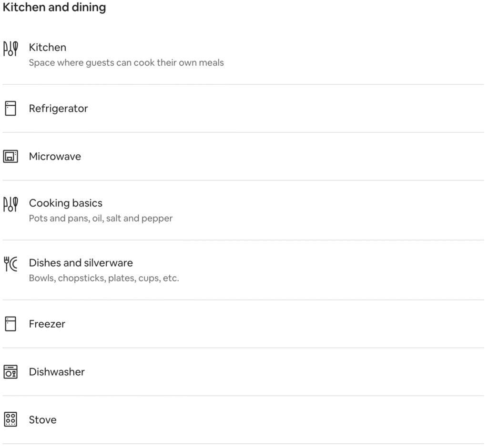Click the Kitchen utensils icon
The image size is (488, 448).
tap(10, 49)
